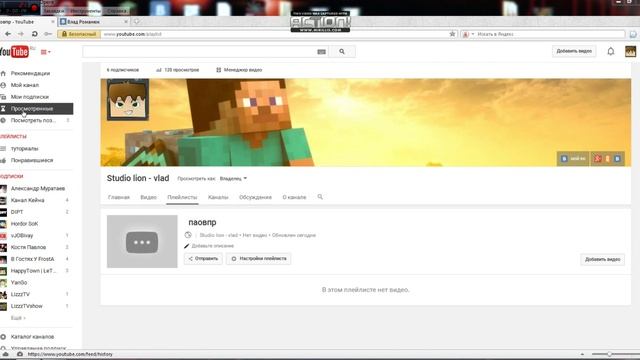
Task: Open the 128 просмотров analytics link
Action: pos(178,70)
